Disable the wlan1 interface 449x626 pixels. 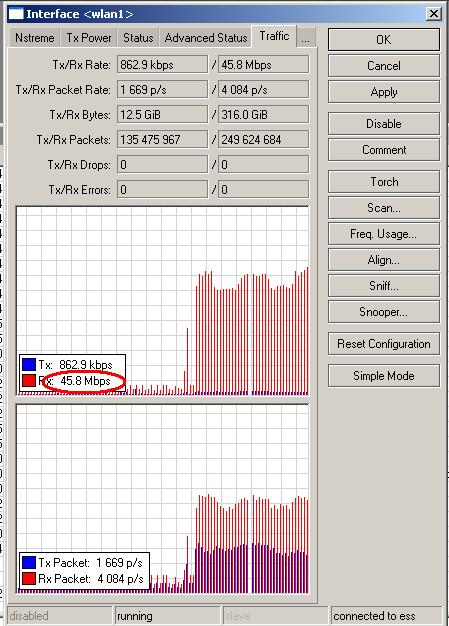[384, 124]
